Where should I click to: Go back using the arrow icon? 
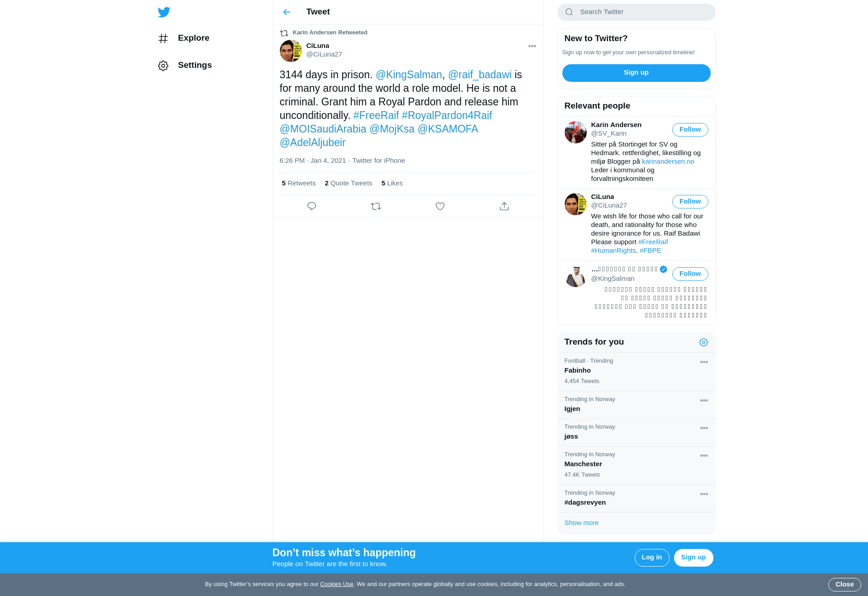(x=287, y=12)
